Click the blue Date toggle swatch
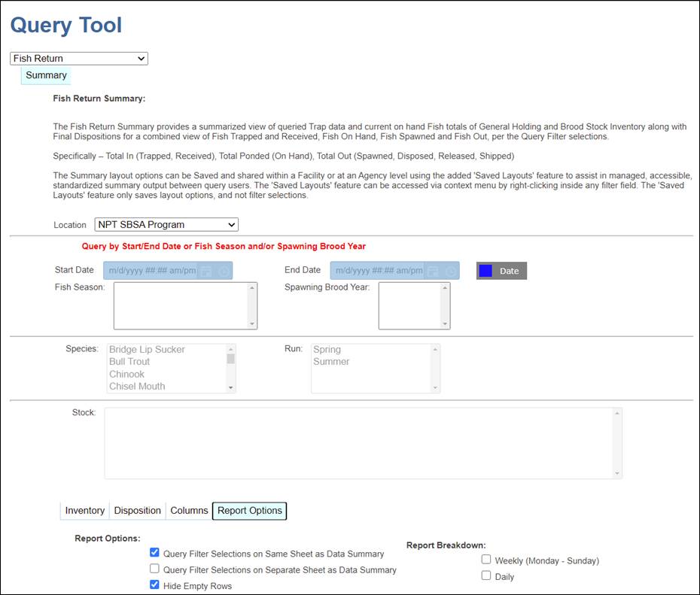 point(486,271)
